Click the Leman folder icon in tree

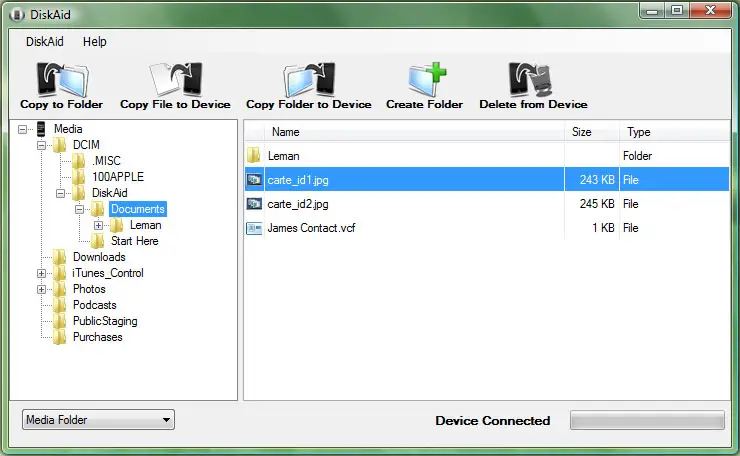click(116, 225)
